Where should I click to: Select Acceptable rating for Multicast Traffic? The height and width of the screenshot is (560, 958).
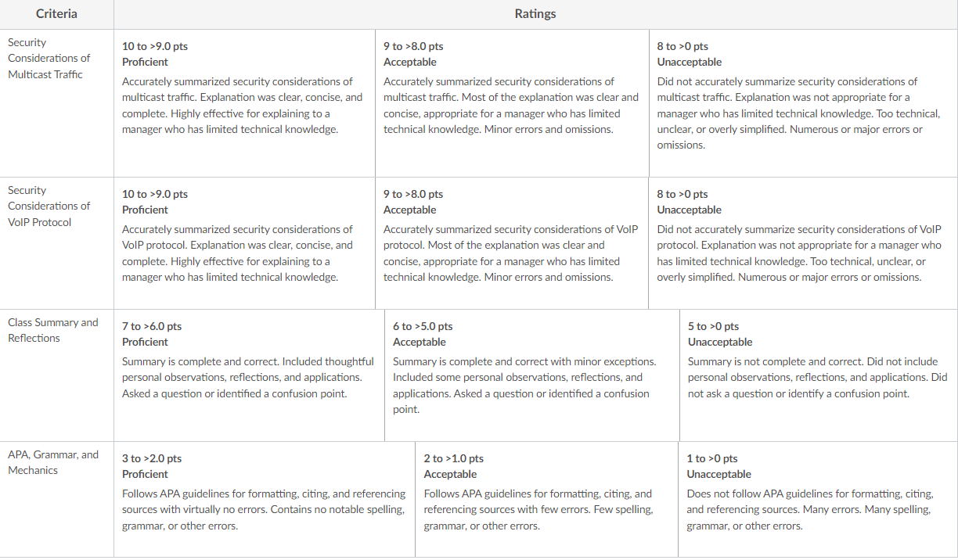click(x=512, y=103)
